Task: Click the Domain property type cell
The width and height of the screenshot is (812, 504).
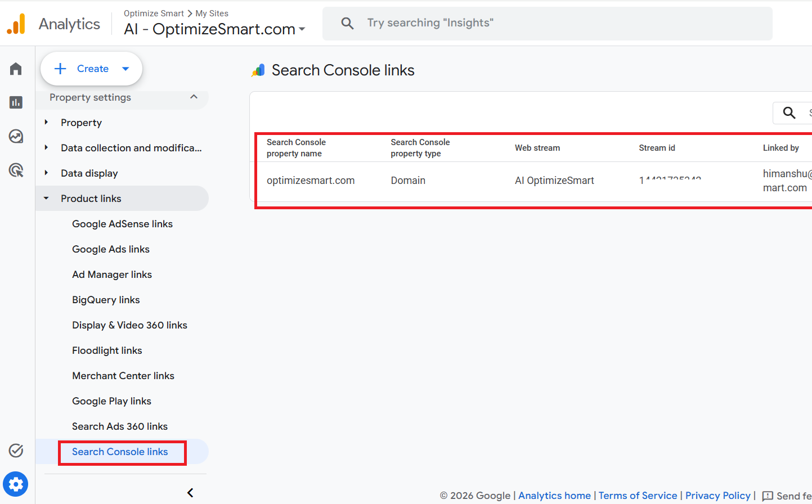Action: (x=408, y=181)
